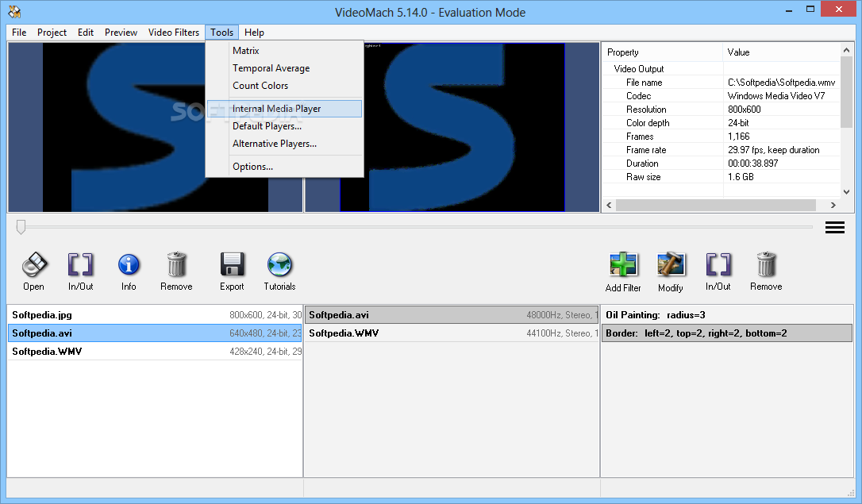Select Softpedia.jpg in video list

155,315
